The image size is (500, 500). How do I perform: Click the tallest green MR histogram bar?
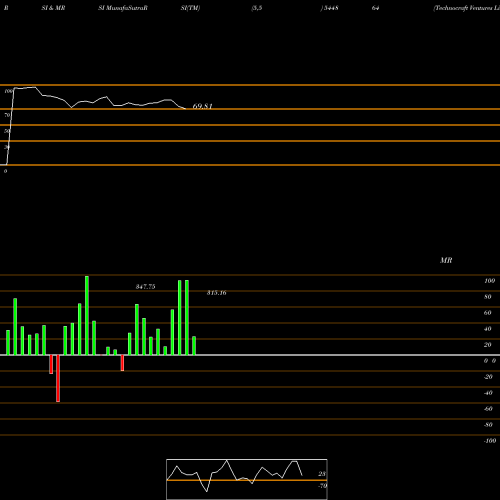click(87, 315)
